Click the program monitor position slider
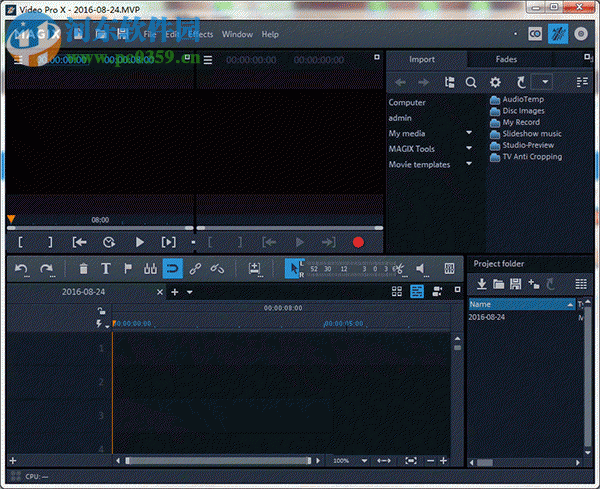Image resolution: width=600 pixels, height=489 pixels. (x=290, y=228)
